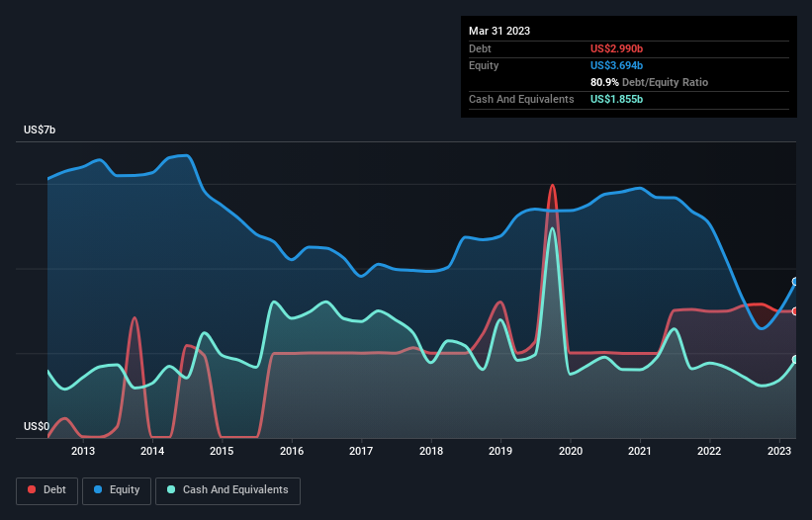
Task: Click the blue Equity legend dot
Action: click(x=98, y=489)
